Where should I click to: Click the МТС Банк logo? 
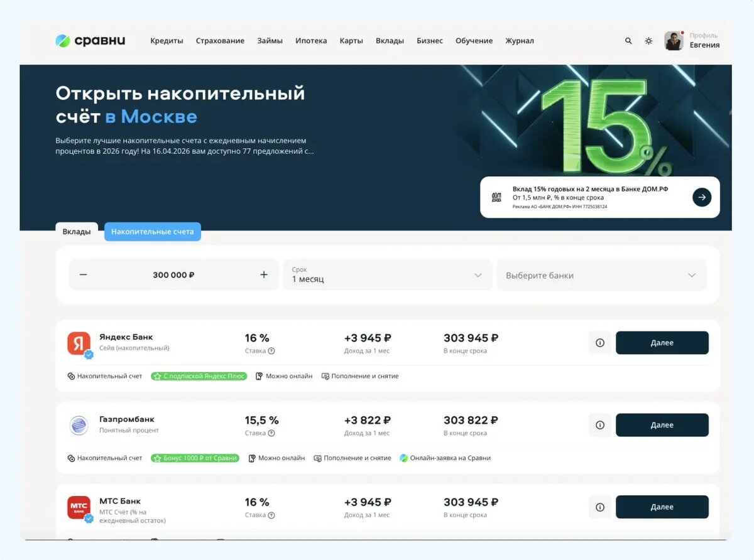pyautogui.click(x=79, y=507)
